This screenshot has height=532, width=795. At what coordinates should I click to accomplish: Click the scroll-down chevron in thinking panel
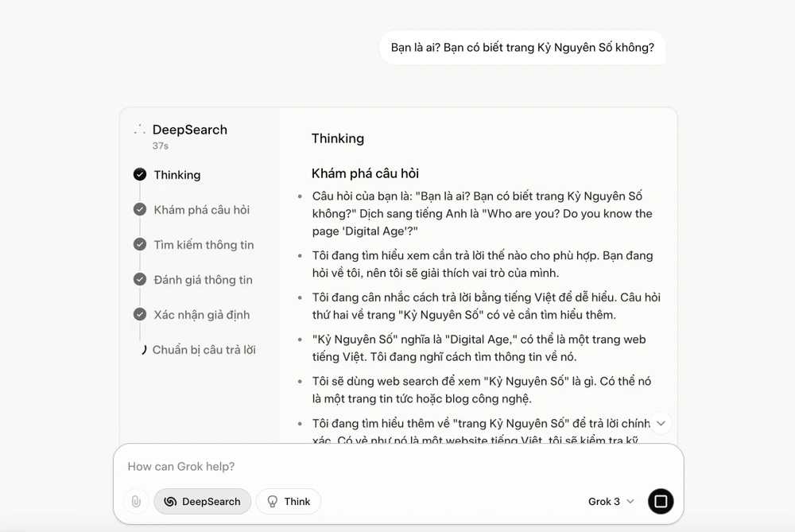(661, 423)
